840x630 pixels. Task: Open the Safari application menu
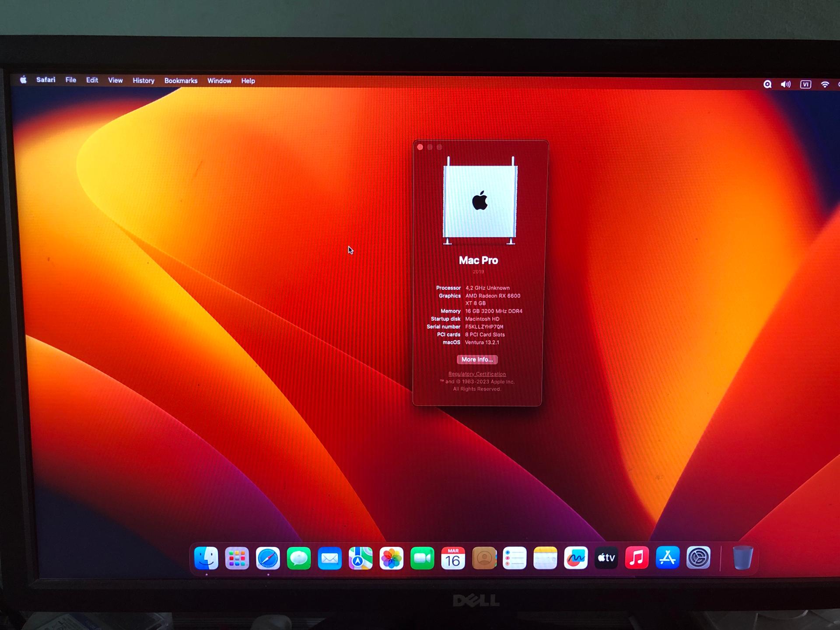(x=46, y=80)
